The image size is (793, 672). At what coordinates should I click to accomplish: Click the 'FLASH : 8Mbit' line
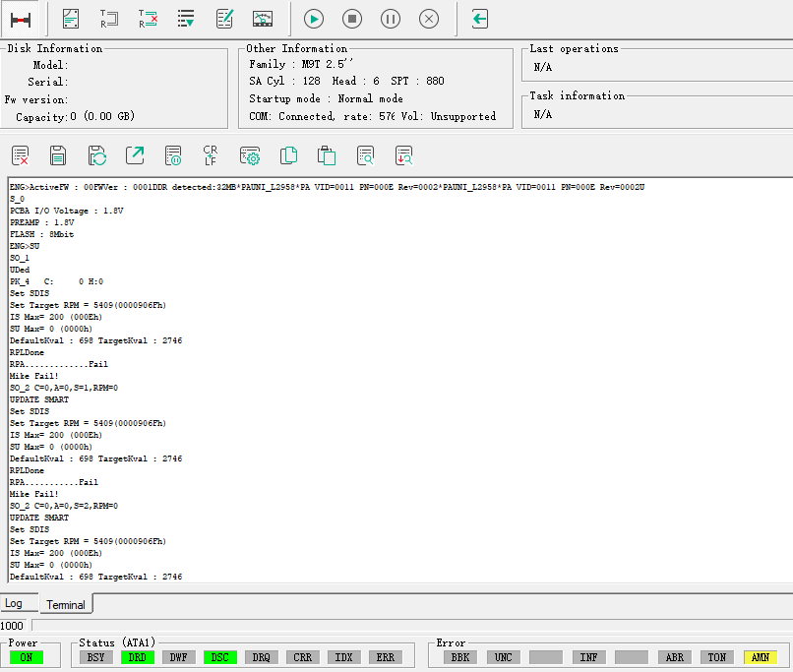[42, 234]
